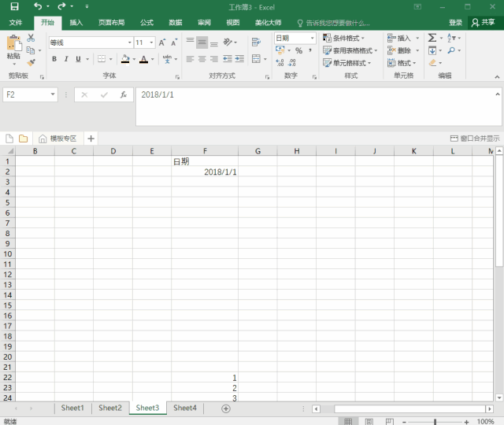The height and width of the screenshot is (425, 504).
Task: Click the AutoSum sigma icon
Action: tap(432, 38)
